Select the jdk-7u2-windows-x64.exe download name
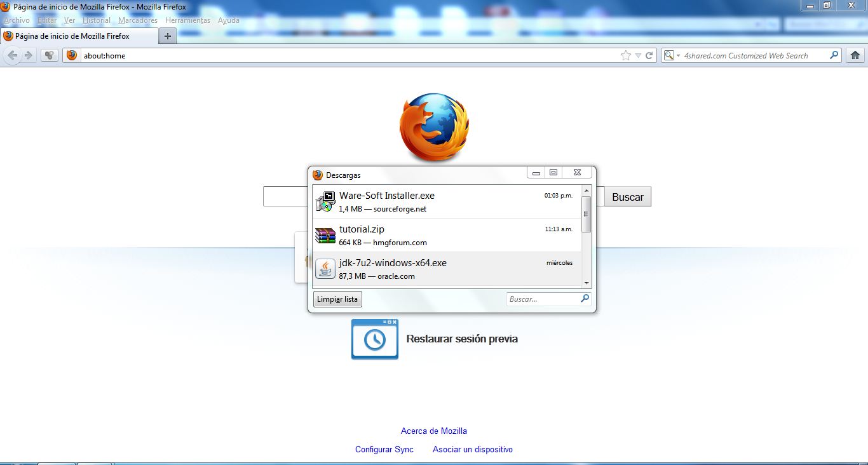The height and width of the screenshot is (465, 868). [x=393, y=263]
